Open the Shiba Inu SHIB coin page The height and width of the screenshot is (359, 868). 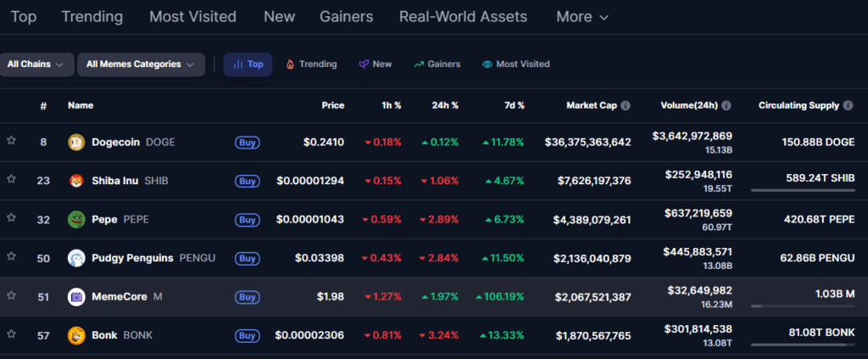[x=130, y=181]
